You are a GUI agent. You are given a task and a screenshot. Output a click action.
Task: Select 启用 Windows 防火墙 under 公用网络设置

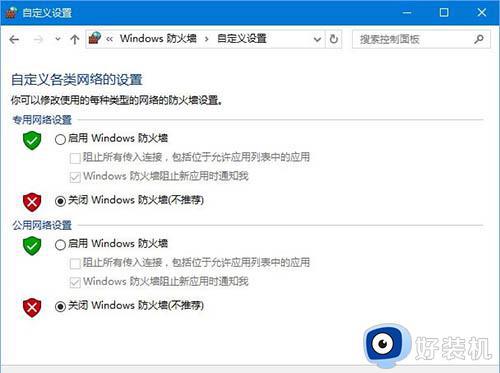[60, 245]
